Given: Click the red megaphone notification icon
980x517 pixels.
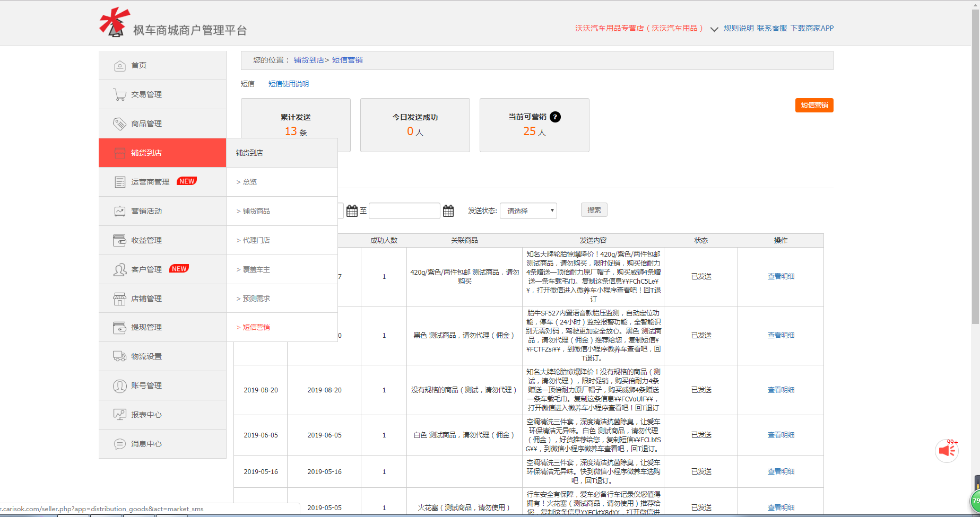Looking at the screenshot, I should 947,450.
